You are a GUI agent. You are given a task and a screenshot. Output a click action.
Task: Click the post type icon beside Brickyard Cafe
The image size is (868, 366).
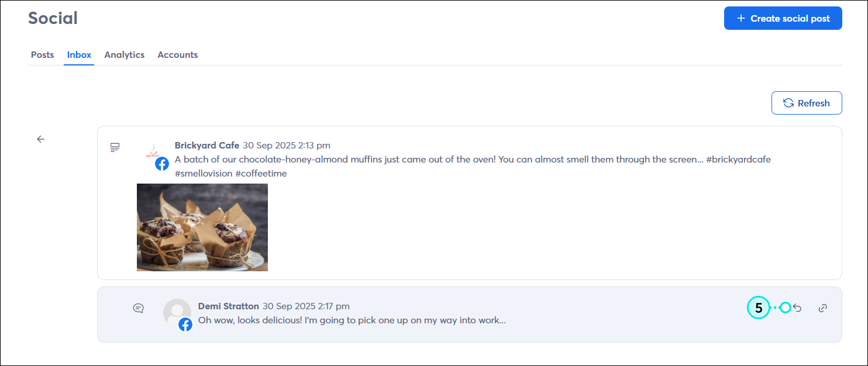115,147
